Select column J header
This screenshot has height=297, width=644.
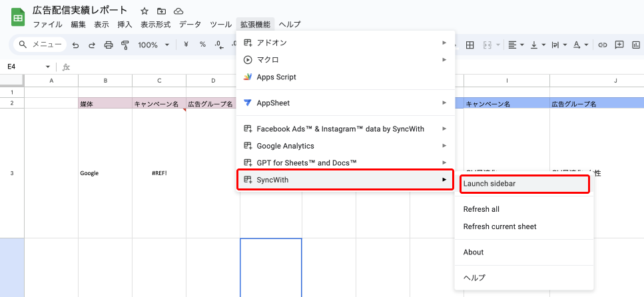pyautogui.click(x=597, y=81)
